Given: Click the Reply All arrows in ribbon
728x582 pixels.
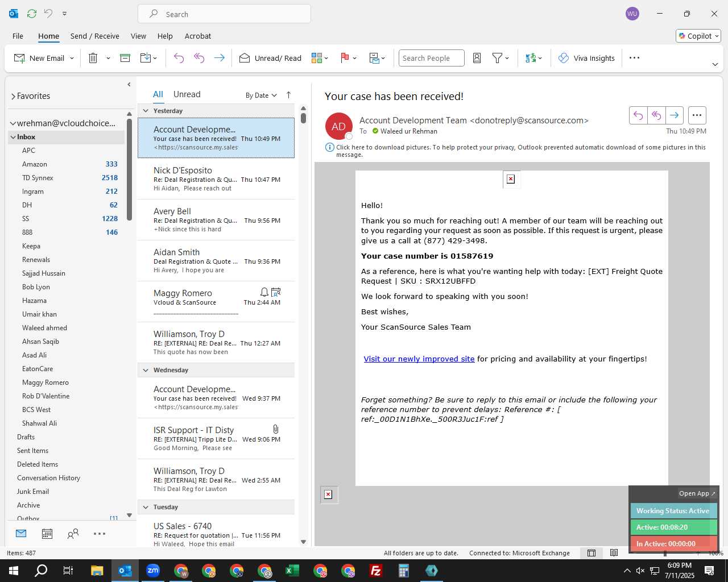Looking at the screenshot, I should point(199,58).
